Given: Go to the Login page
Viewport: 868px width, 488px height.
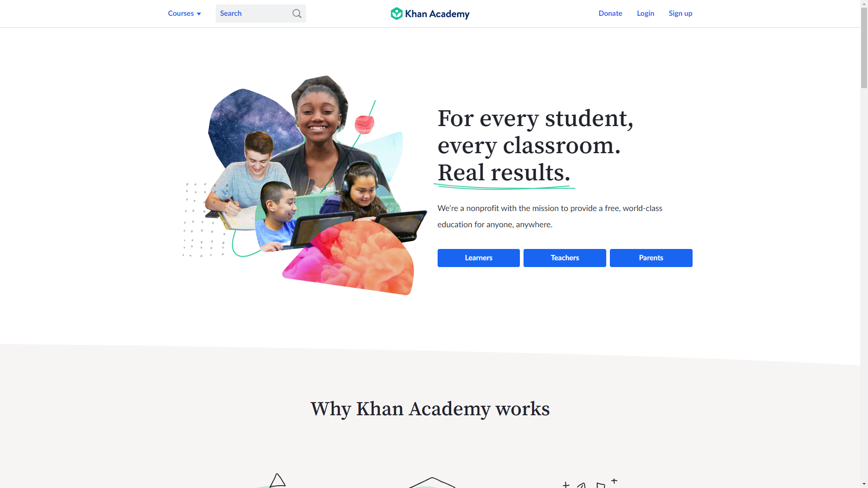Looking at the screenshot, I should pos(646,14).
